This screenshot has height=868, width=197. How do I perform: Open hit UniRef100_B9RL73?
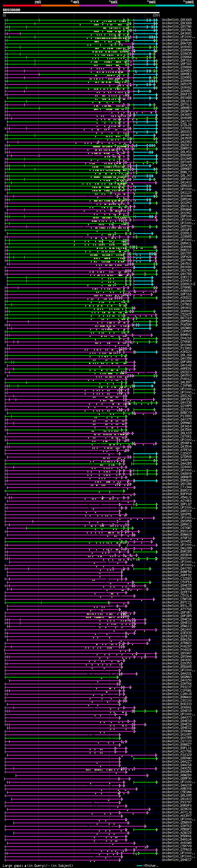point(177,172)
